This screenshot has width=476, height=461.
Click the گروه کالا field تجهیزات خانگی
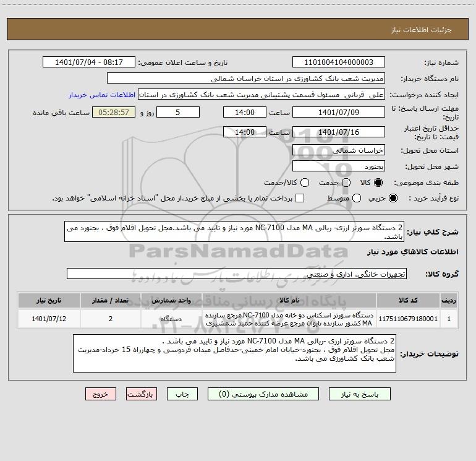(237, 274)
